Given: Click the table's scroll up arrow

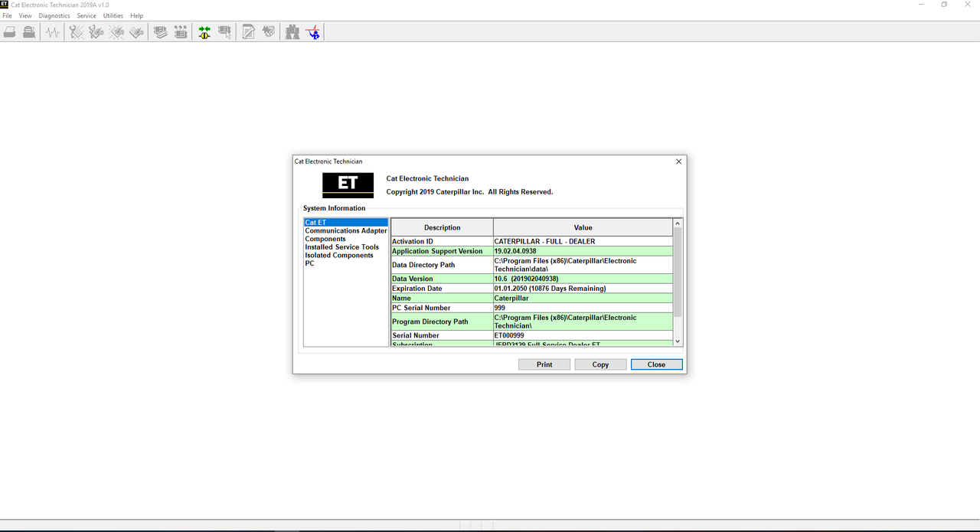Looking at the screenshot, I should (678, 224).
